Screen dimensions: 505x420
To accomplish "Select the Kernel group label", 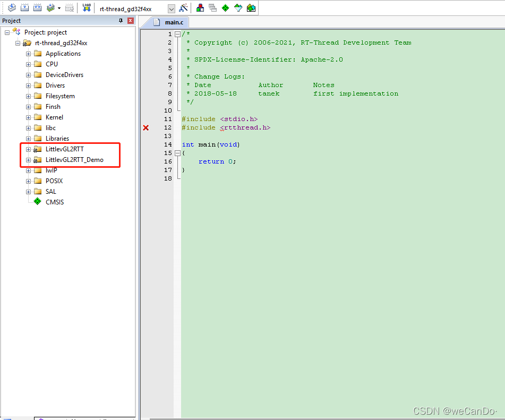I will pyautogui.click(x=54, y=117).
